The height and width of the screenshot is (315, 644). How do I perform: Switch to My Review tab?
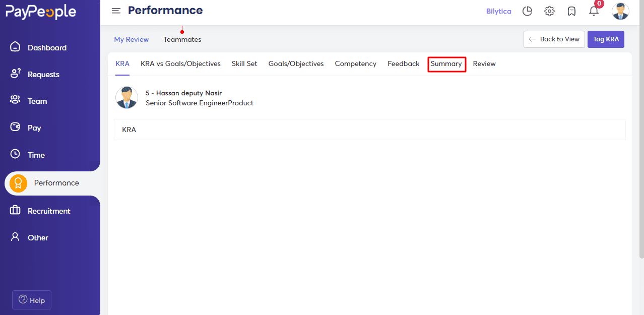point(132,39)
